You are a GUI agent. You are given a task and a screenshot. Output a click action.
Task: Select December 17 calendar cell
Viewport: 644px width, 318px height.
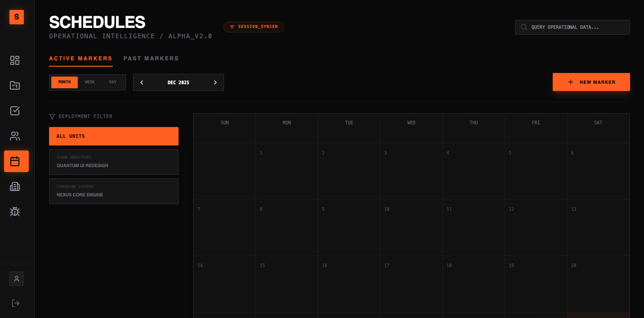click(411, 284)
